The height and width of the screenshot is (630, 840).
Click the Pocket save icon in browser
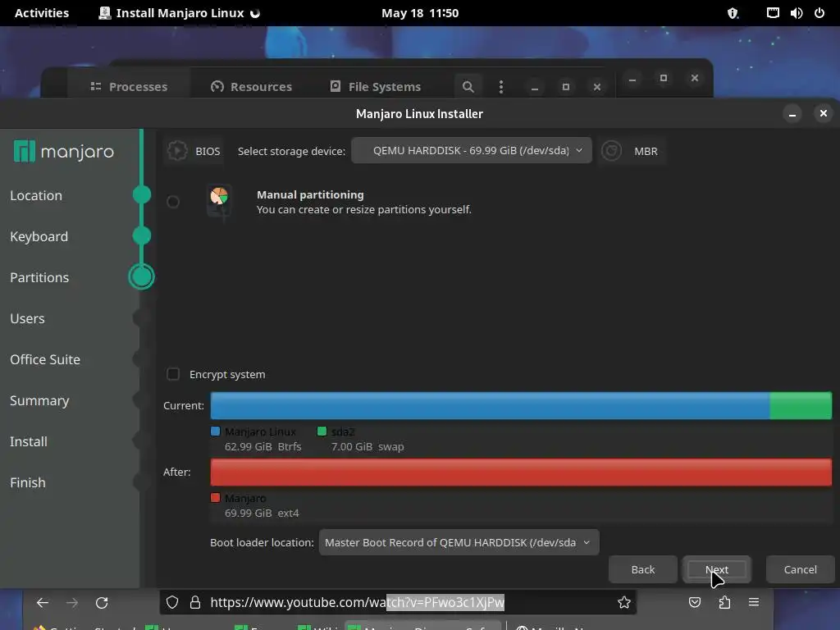tap(695, 603)
